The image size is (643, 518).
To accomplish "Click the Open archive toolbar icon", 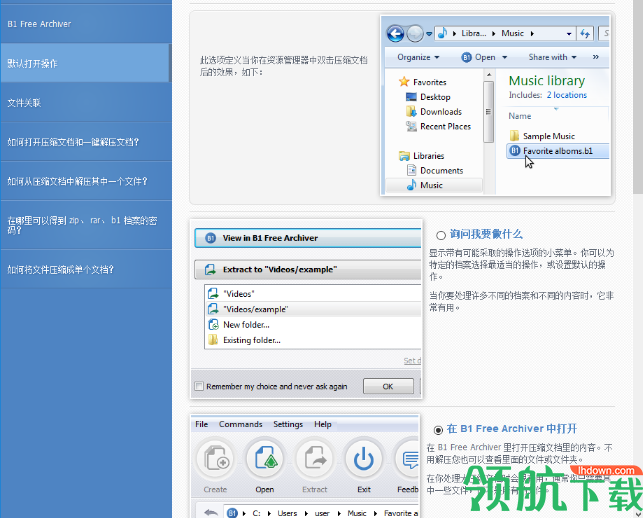I will click(x=265, y=459).
